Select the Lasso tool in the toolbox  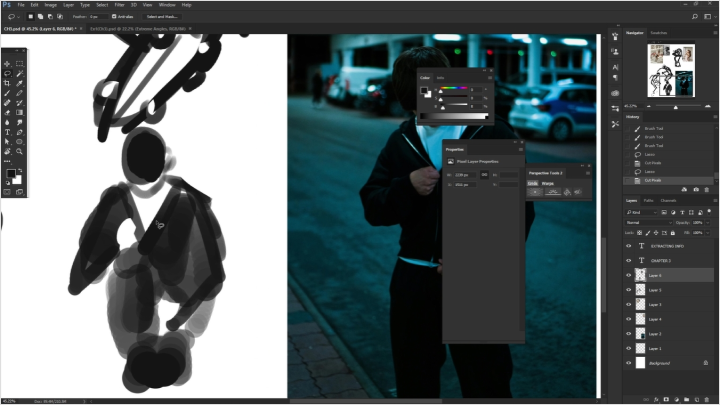[7, 73]
